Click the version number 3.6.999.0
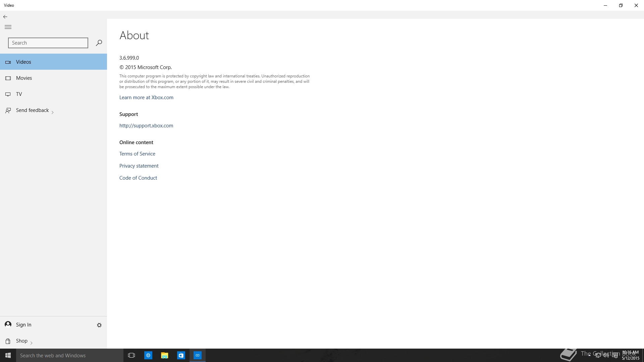 pos(129,58)
